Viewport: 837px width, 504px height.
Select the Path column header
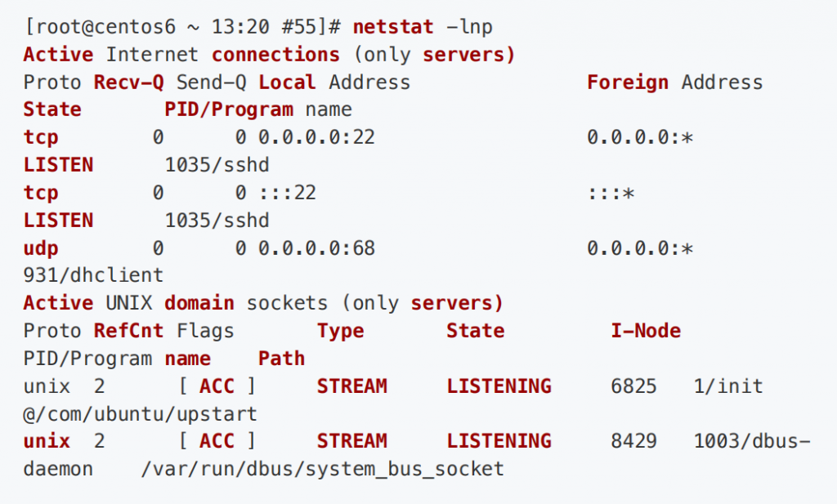pyautogui.click(x=281, y=359)
